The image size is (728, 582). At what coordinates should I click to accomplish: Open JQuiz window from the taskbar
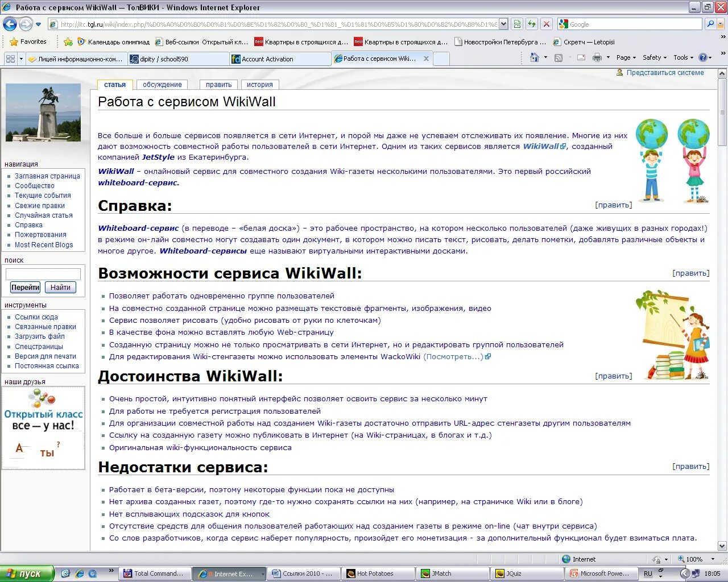click(527, 573)
